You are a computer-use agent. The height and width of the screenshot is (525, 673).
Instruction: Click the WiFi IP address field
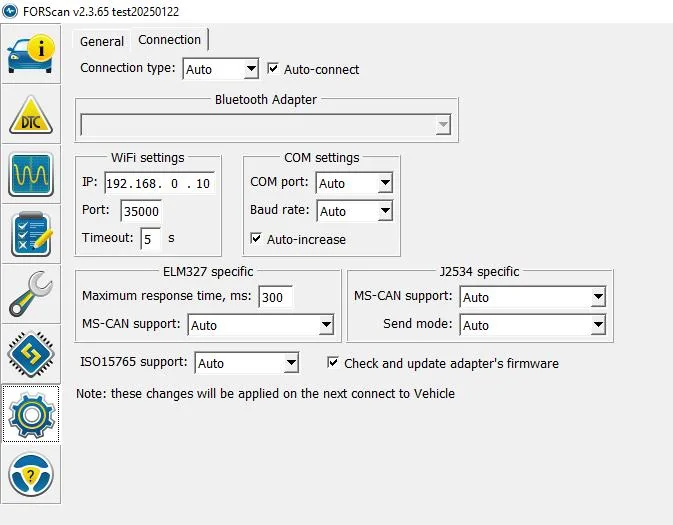coord(160,183)
